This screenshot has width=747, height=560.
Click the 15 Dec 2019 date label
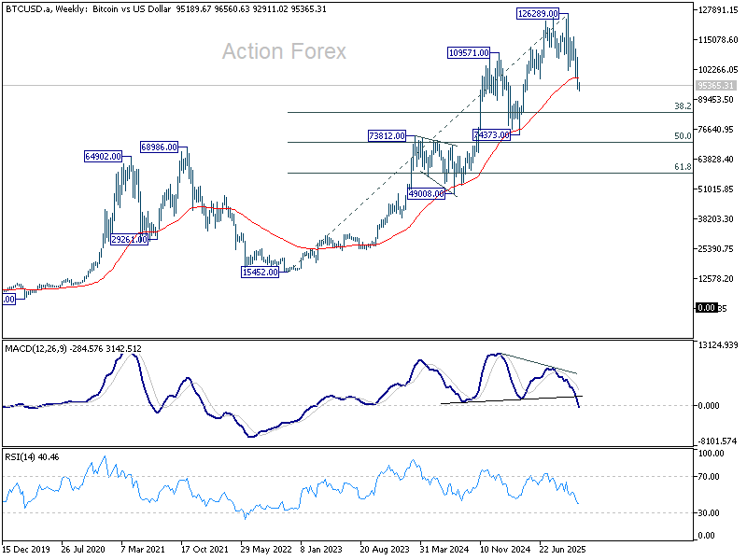(26, 550)
